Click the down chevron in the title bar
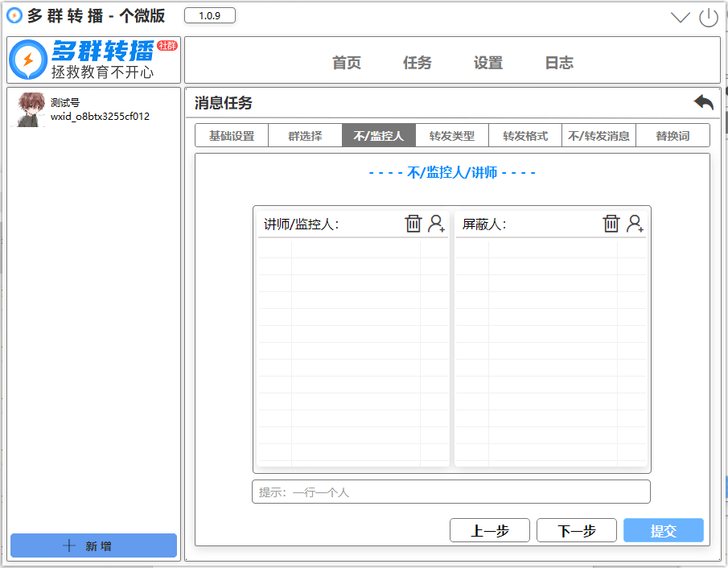This screenshot has height=568, width=728. (x=681, y=18)
